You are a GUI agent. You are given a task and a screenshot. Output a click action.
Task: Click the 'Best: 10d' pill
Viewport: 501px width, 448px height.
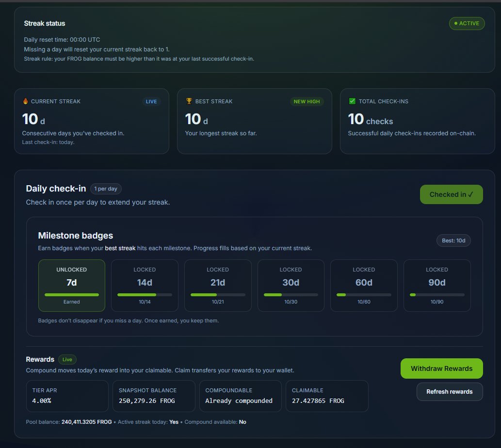coord(453,240)
